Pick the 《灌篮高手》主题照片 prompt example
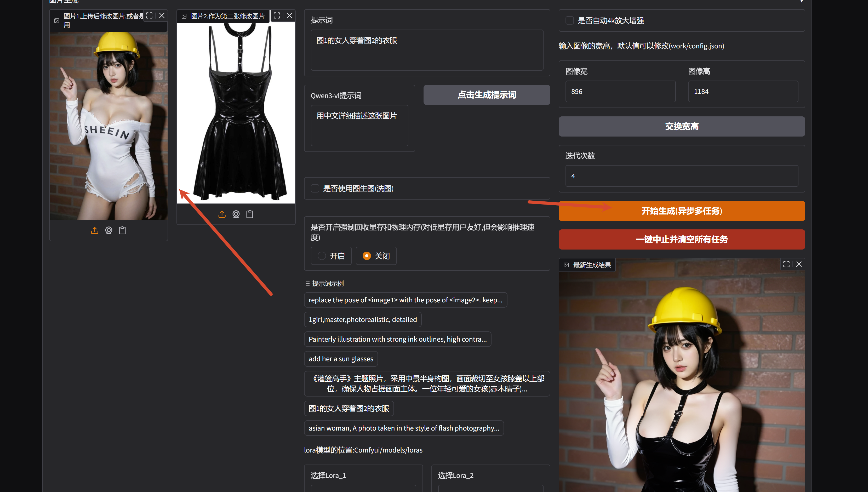Viewport: 868px width, 492px height. coord(427,384)
